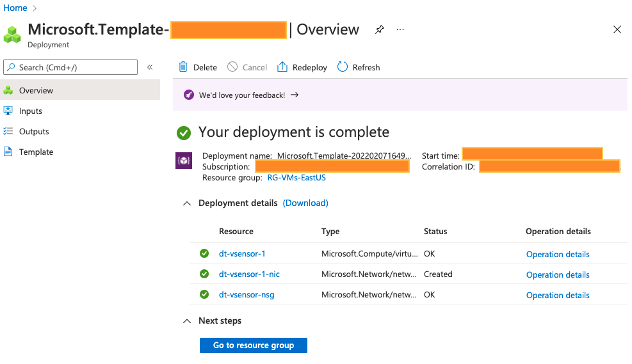Click the feedback arrow link

point(295,95)
